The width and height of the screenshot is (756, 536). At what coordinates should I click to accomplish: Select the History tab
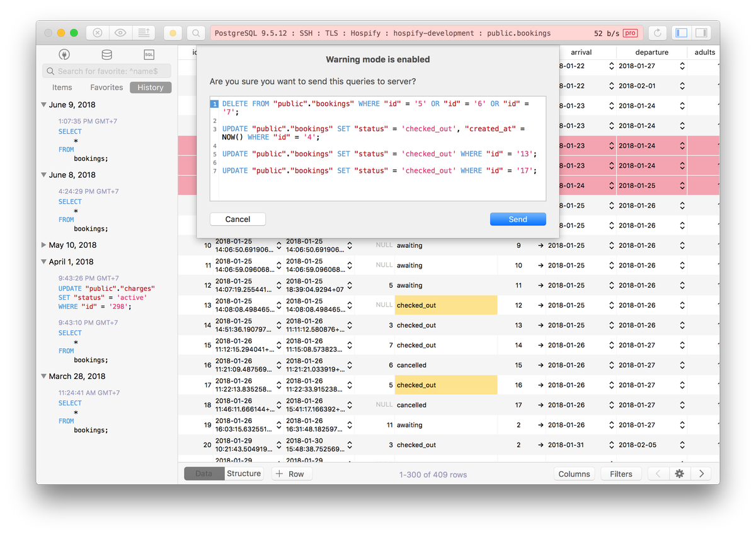151,88
